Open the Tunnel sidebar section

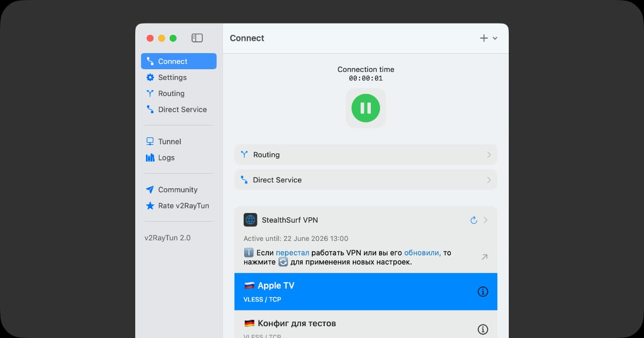click(169, 142)
